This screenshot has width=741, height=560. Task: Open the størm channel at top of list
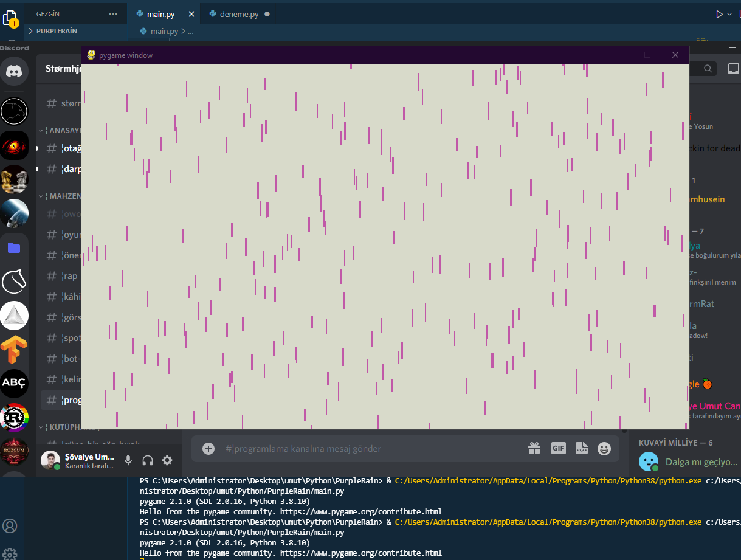pos(61,103)
